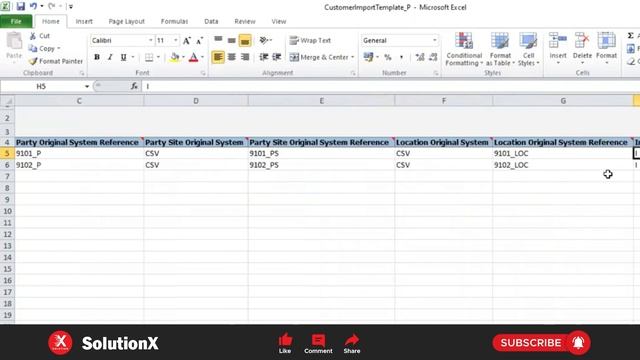The width and height of the screenshot is (640, 360).
Task: Click the Format cells icon
Action: click(x=607, y=41)
